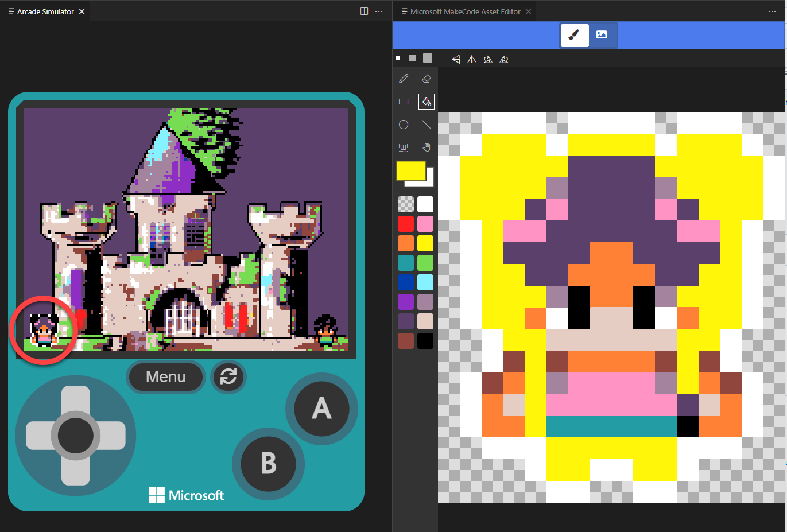Select the medium brush size
787x532 pixels.
click(x=412, y=57)
